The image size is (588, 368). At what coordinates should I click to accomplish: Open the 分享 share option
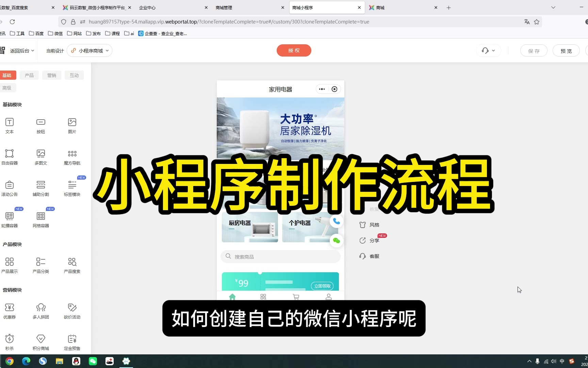click(369, 241)
